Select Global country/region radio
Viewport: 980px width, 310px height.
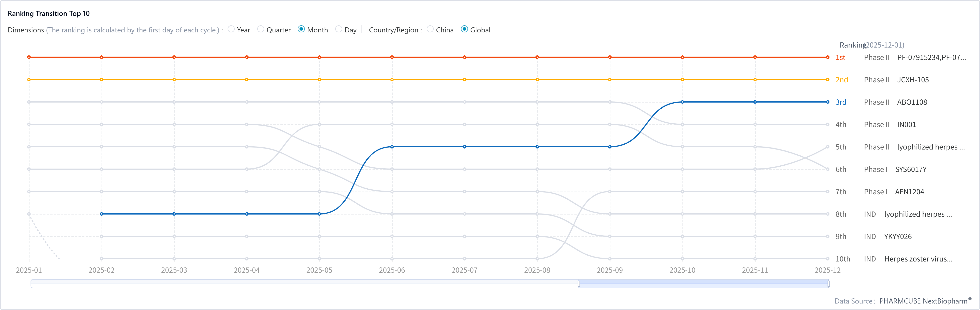[464, 29]
